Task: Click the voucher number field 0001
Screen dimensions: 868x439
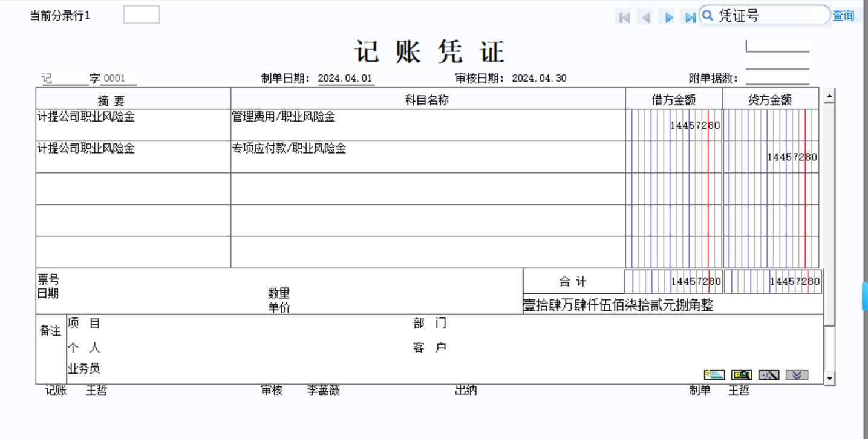Action: (x=118, y=79)
